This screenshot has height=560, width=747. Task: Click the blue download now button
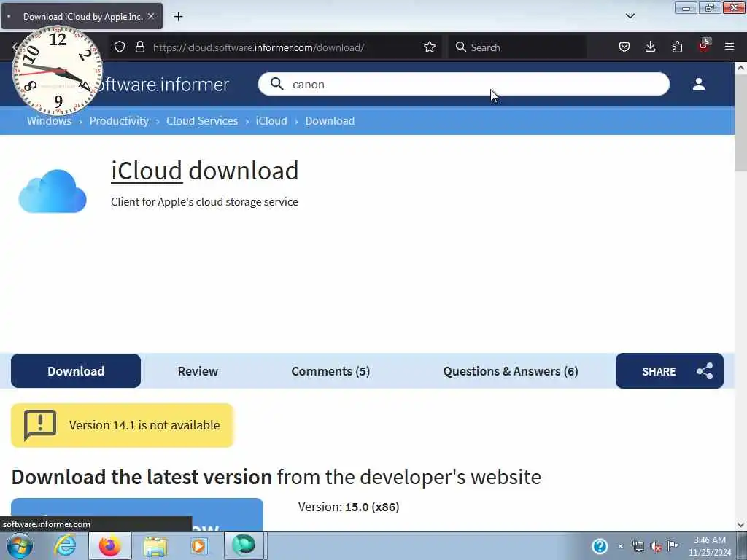click(136, 514)
